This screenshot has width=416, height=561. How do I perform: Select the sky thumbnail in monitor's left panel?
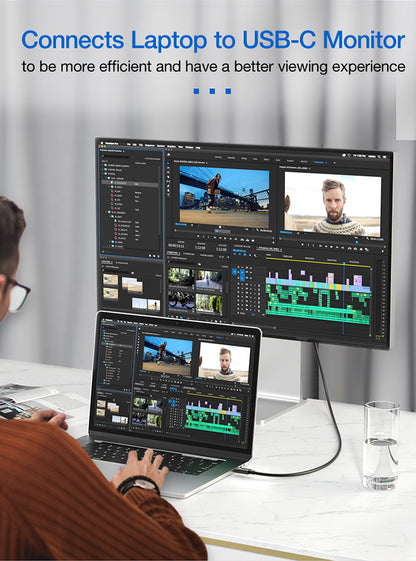pyautogui.click(x=140, y=304)
